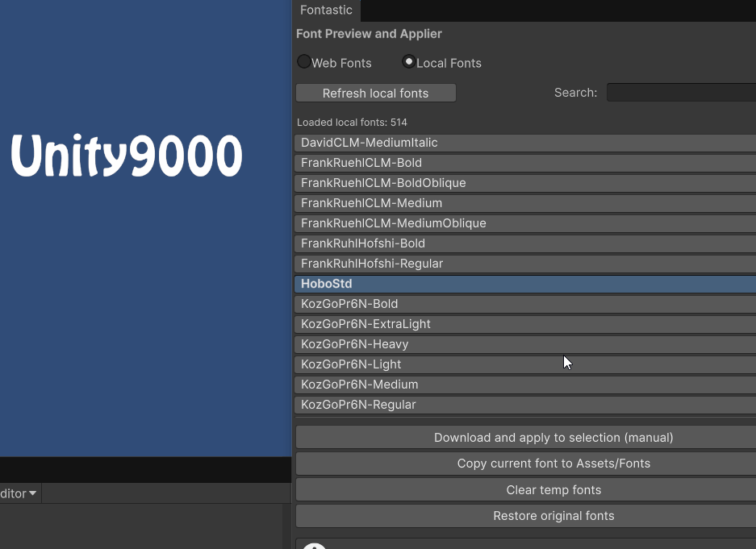
Task: Select the Unity9000 text in scene view
Action: pyautogui.click(x=127, y=156)
